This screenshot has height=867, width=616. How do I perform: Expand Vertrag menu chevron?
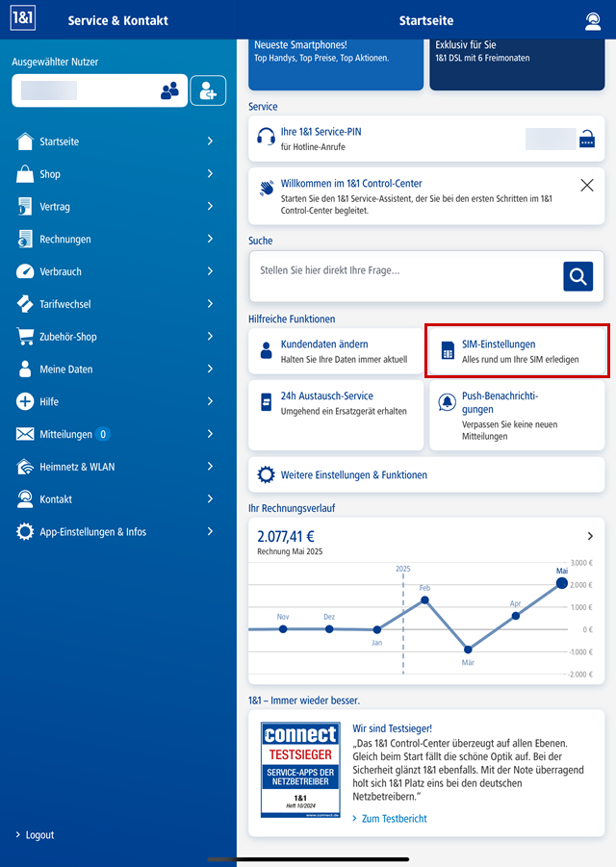(x=210, y=206)
